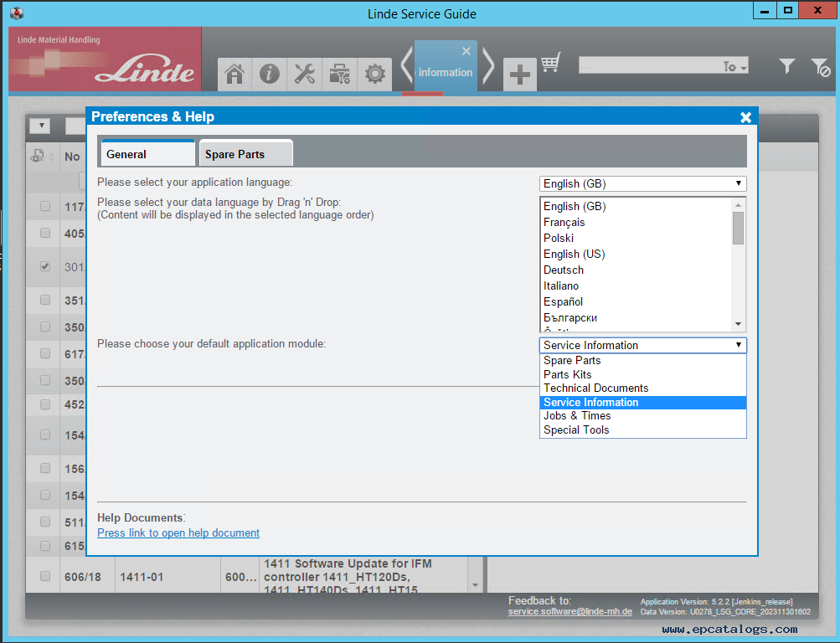Close the Preferences & Help dialog
The height and width of the screenshot is (643, 840).
tap(745, 117)
